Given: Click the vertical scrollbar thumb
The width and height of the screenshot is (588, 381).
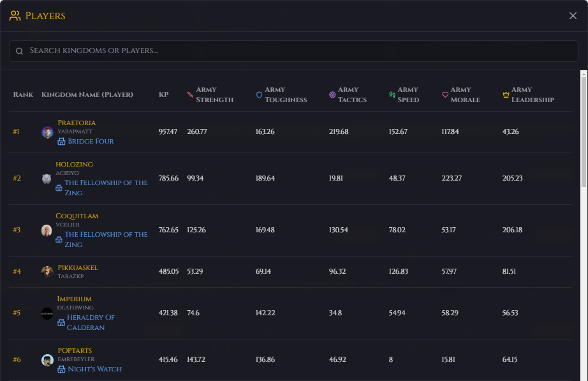Looking at the screenshot, I should coord(584,132).
